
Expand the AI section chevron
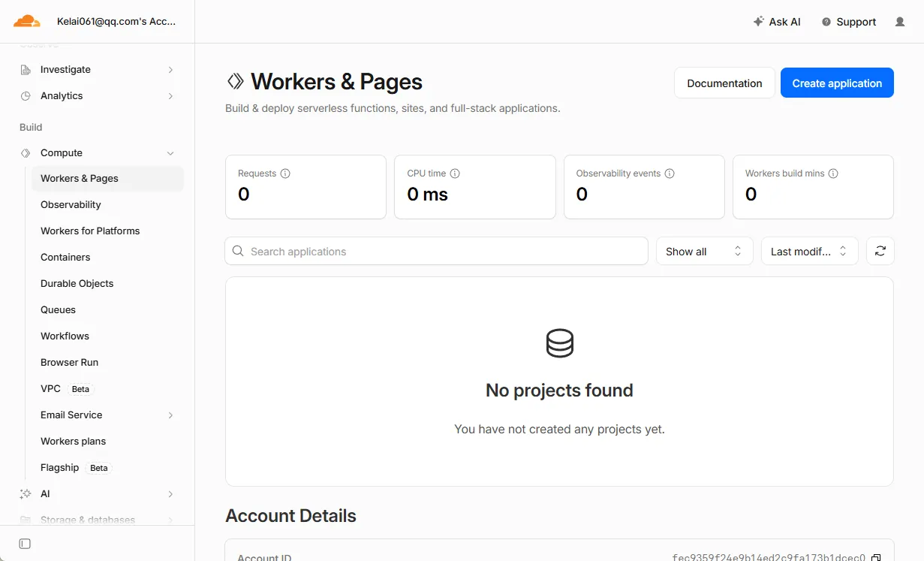pos(170,494)
